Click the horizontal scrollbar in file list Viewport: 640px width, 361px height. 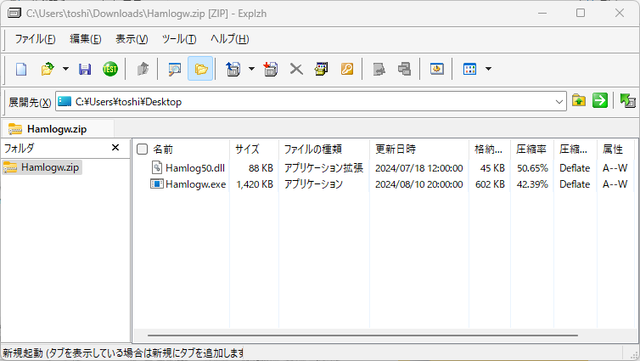[x=362, y=335]
